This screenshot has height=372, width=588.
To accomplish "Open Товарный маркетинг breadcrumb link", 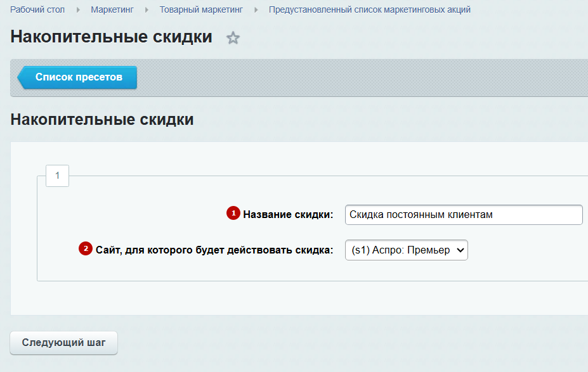I will point(201,10).
